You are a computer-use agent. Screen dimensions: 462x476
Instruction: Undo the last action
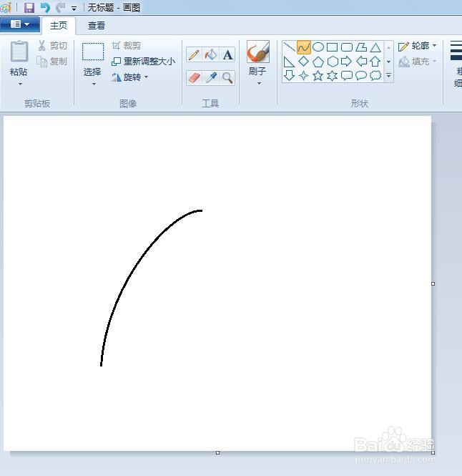pyautogui.click(x=45, y=8)
